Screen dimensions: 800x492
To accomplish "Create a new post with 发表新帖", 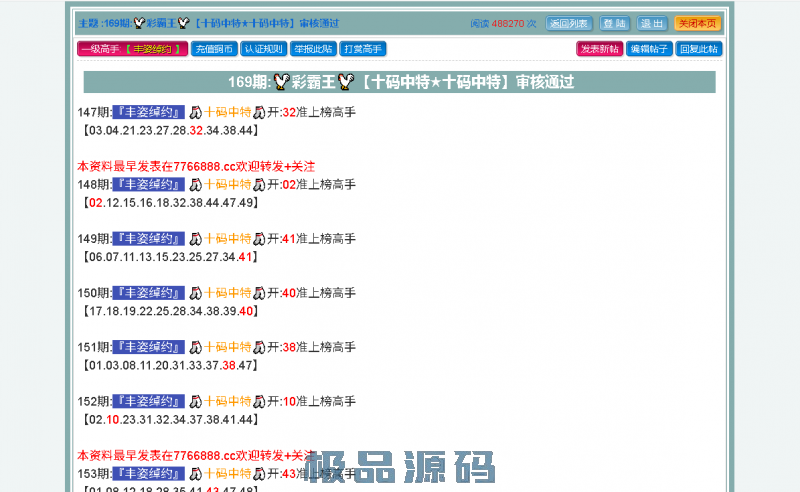I will point(599,49).
